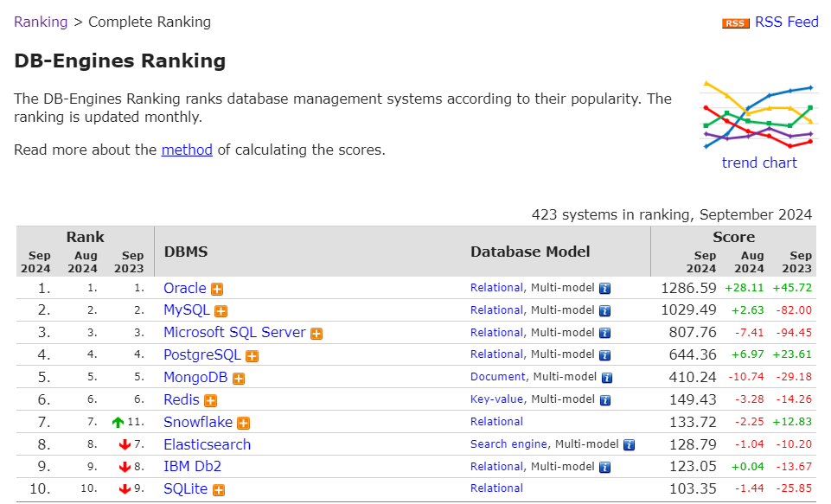The width and height of the screenshot is (831, 504).
Task: Select the 'Search engine' database model link
Action: click(x=508, y=444)
